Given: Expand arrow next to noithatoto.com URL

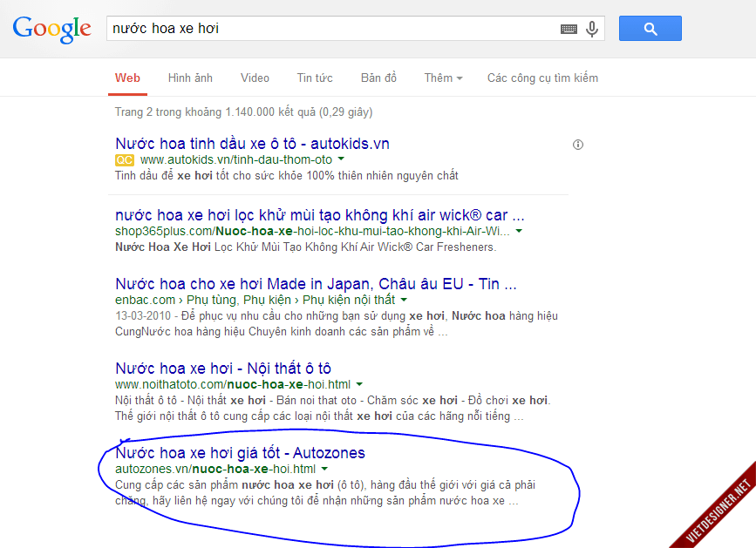Looking at the screenshot, I should (x=359, y=384).
